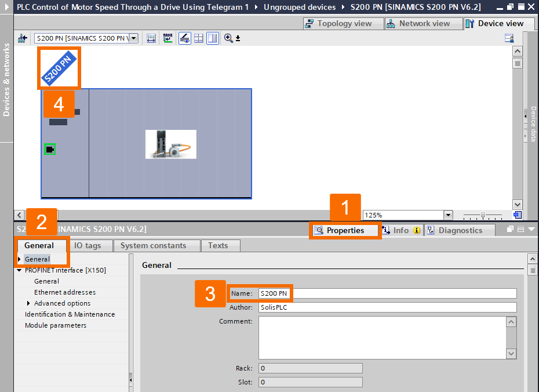Click the inspector split layout icon

pyautogui.click(x=521, y=229)
